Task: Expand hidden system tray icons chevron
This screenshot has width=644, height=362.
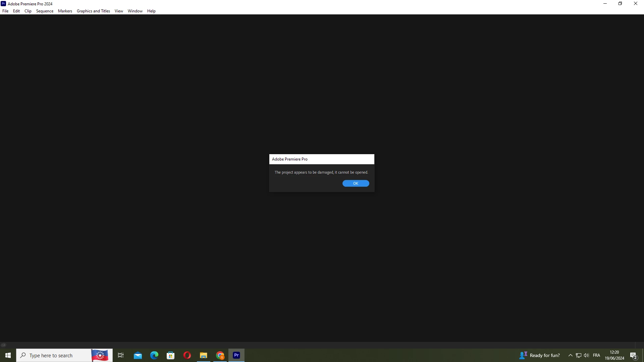Action: pos(570,355)
